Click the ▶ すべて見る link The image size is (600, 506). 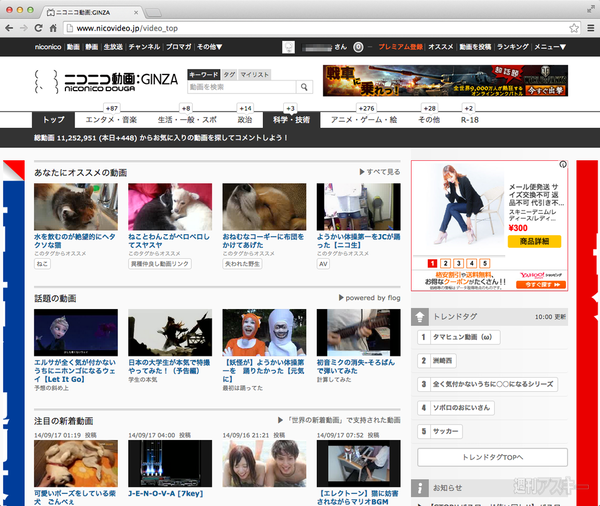coord(380,172)
